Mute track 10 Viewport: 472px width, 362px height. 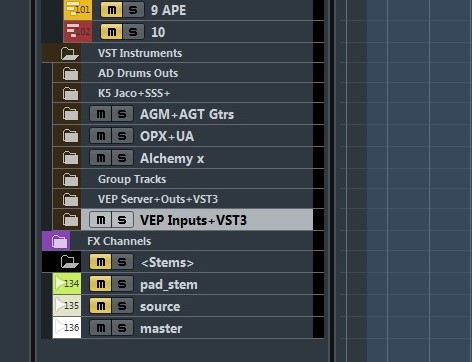click(x=112, y=32)
